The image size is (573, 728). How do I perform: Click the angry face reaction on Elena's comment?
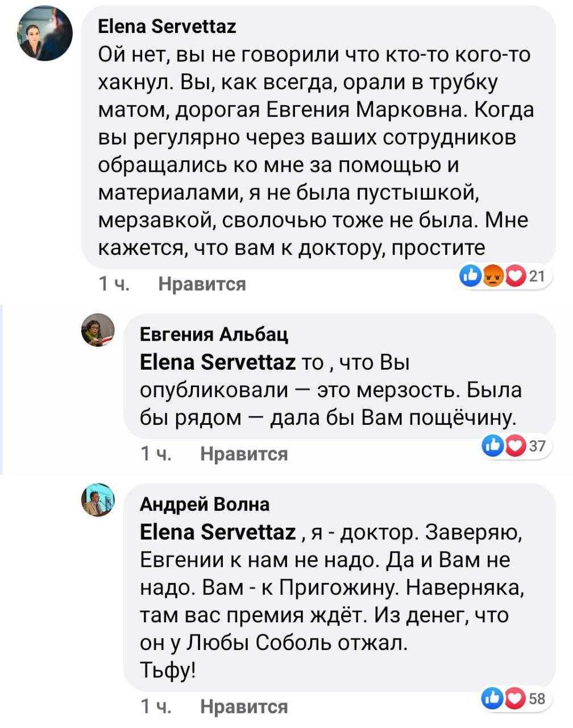pyautogui.click(x=493, y=277)
